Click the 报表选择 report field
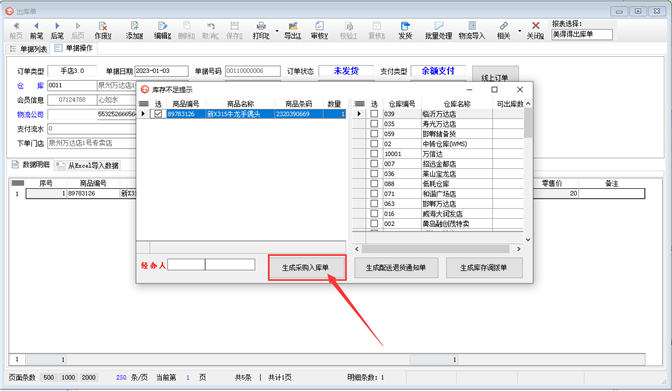Viewport: 672px width, 391px height. (x=582, y=34)
